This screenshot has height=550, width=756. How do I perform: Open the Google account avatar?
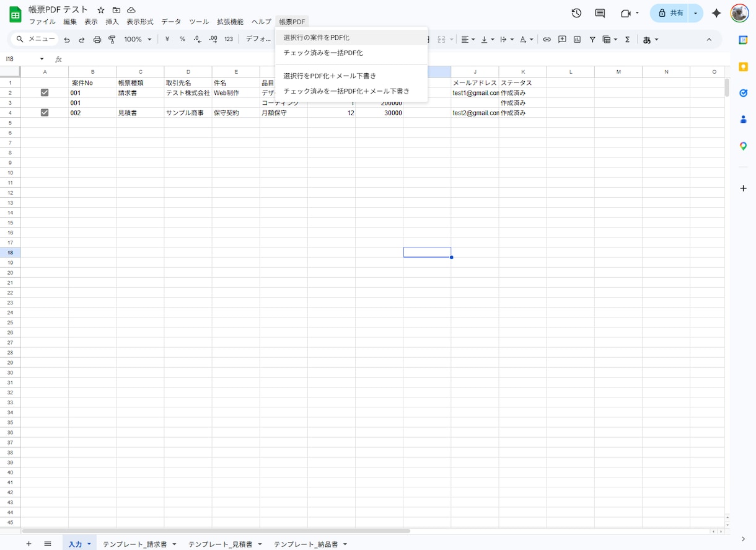click(x=740, y=13)
